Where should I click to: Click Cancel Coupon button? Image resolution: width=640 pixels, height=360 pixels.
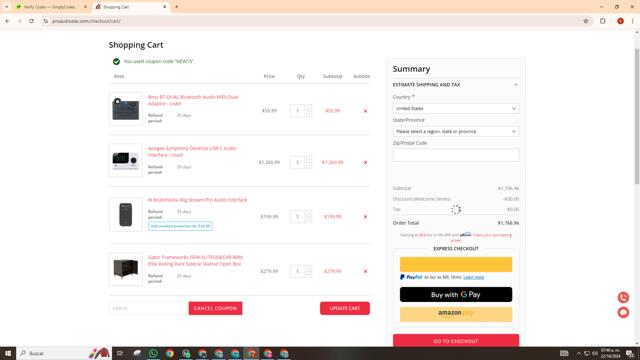tap(215, 308)
